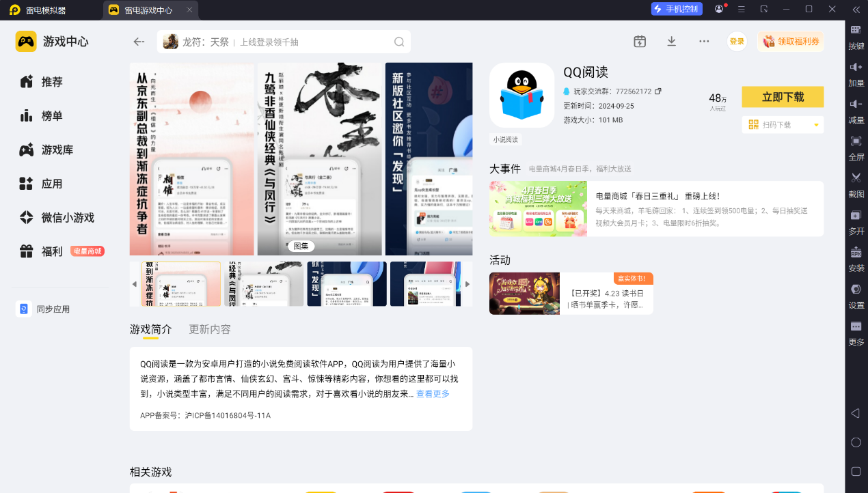Image resolution: width=868 pixels, height=493 pixels.
Task: Copy the player group number icon
Action: coord(658,91)
